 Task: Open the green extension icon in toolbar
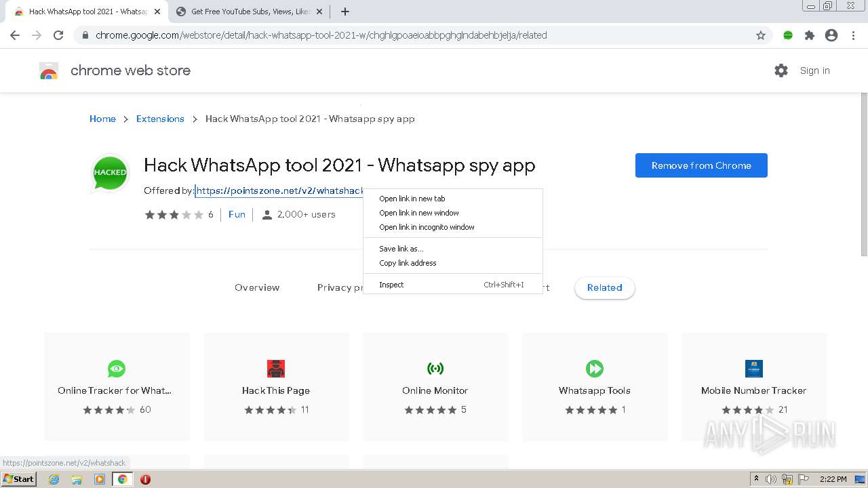tap(788, 35)
